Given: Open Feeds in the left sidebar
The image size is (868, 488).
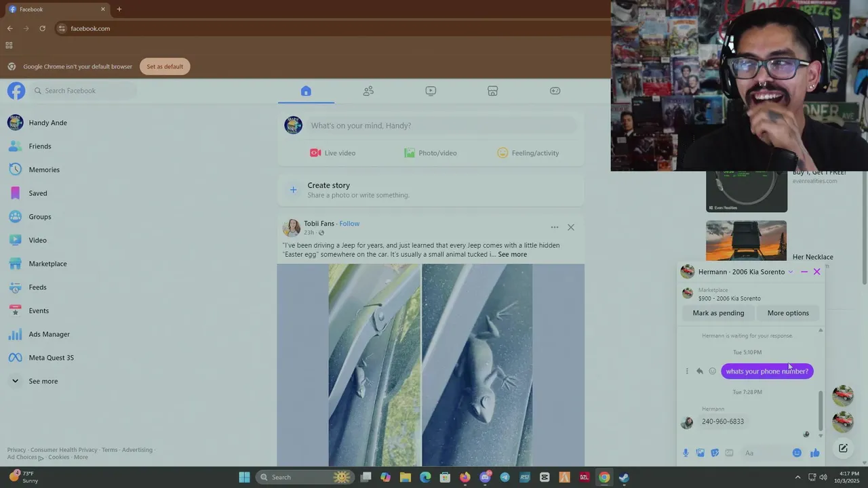Looking at the screenshot, I should coord(38,287).
